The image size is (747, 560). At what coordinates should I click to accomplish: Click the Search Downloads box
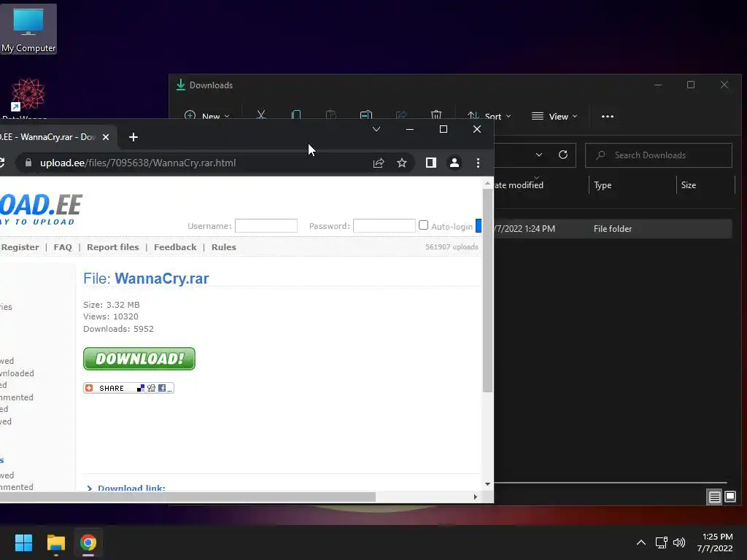click(659, 155)
